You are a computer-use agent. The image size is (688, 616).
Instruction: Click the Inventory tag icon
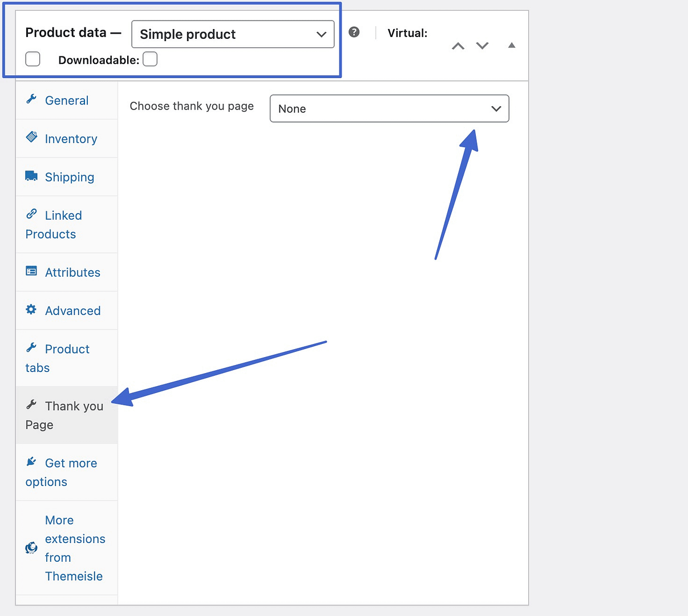[x=31, y=137]
